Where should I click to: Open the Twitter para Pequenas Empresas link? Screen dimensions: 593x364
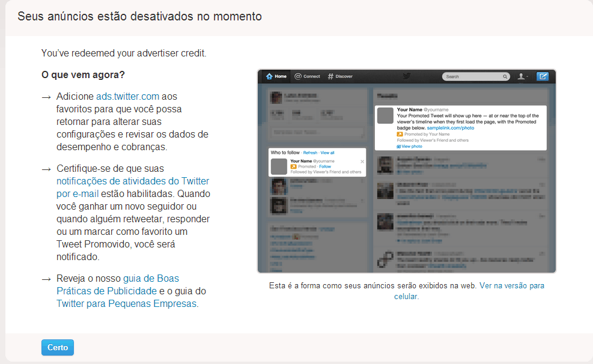click(126, 303)
